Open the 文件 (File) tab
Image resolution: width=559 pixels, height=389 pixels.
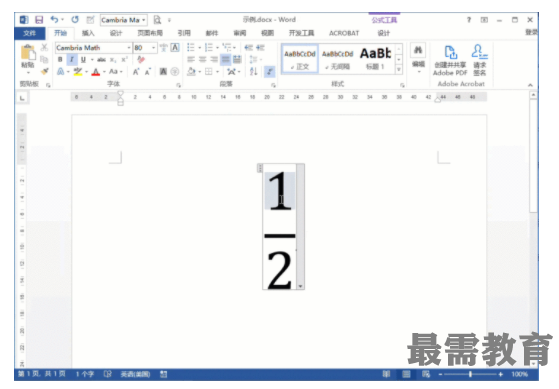tap(30, 33)
